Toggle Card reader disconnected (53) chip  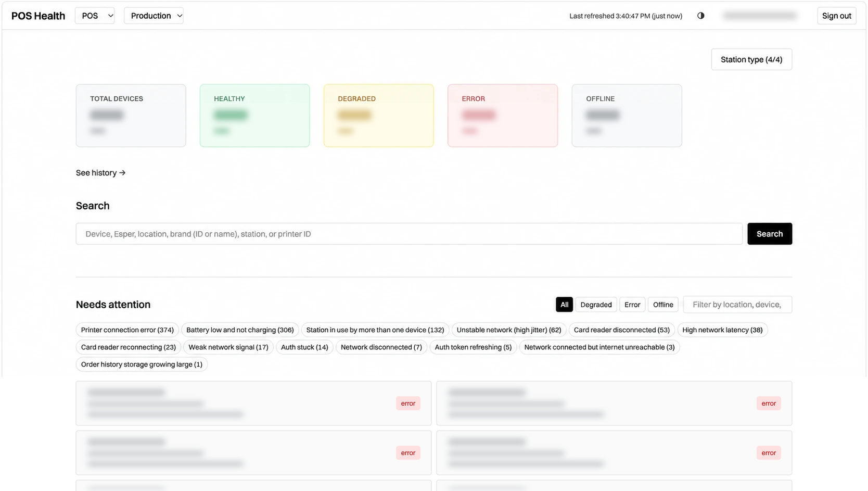tap(621, 330)
